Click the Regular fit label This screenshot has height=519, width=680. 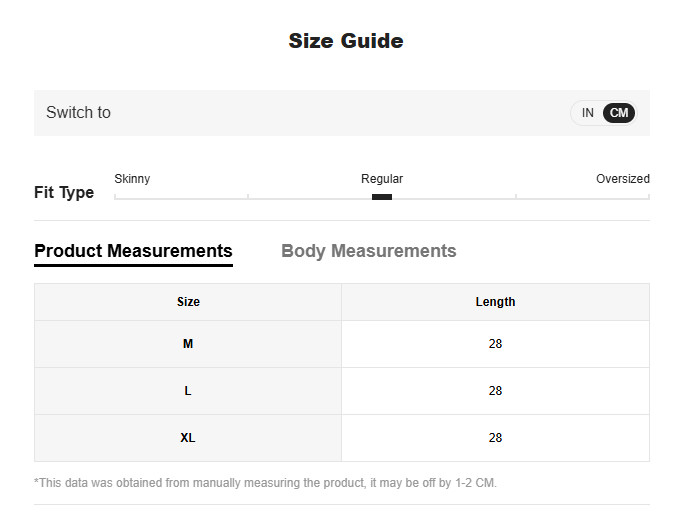tap(382, 179)
